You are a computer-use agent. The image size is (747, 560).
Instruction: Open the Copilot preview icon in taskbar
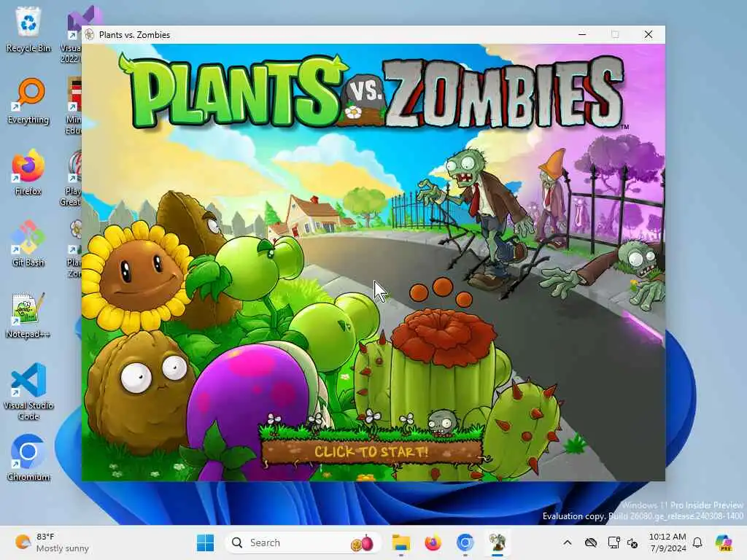tap(724, 542)
